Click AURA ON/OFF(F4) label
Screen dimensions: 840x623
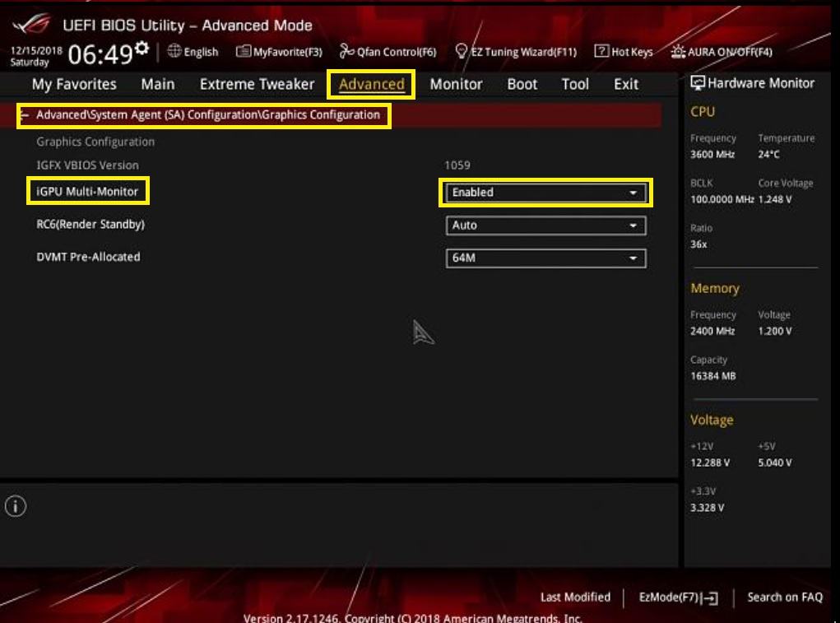pyautogui.click(x=731, y=52)
